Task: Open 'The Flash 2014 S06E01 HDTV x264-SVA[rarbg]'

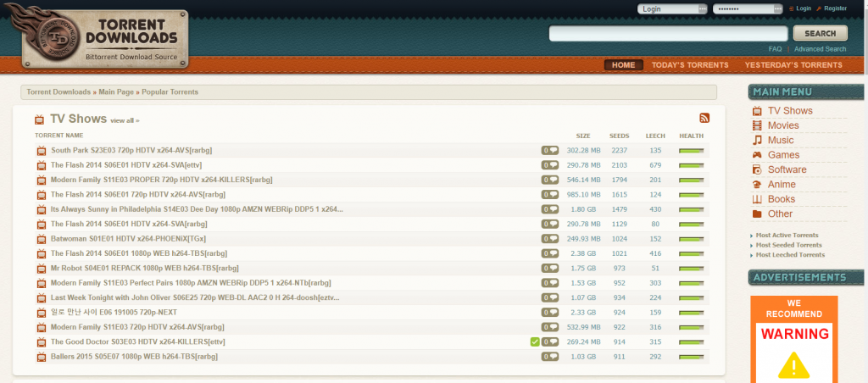Action: tap(129, 225)
